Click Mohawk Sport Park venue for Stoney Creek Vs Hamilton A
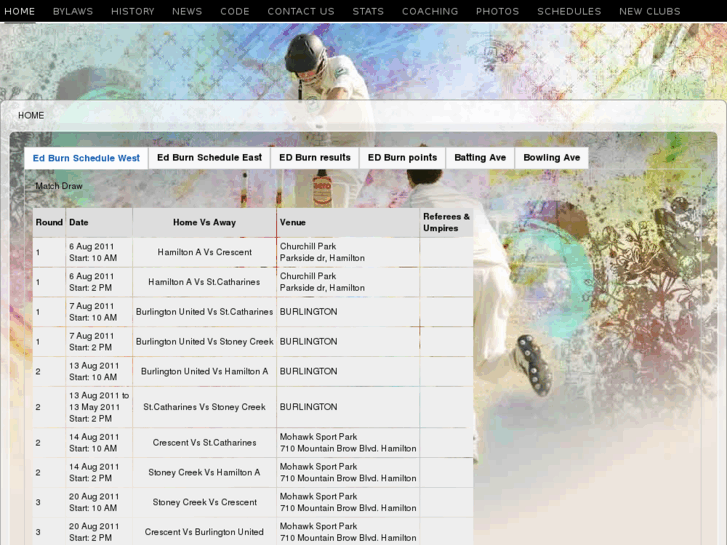This screenshot has height=545, width=727. pos(348,472)
